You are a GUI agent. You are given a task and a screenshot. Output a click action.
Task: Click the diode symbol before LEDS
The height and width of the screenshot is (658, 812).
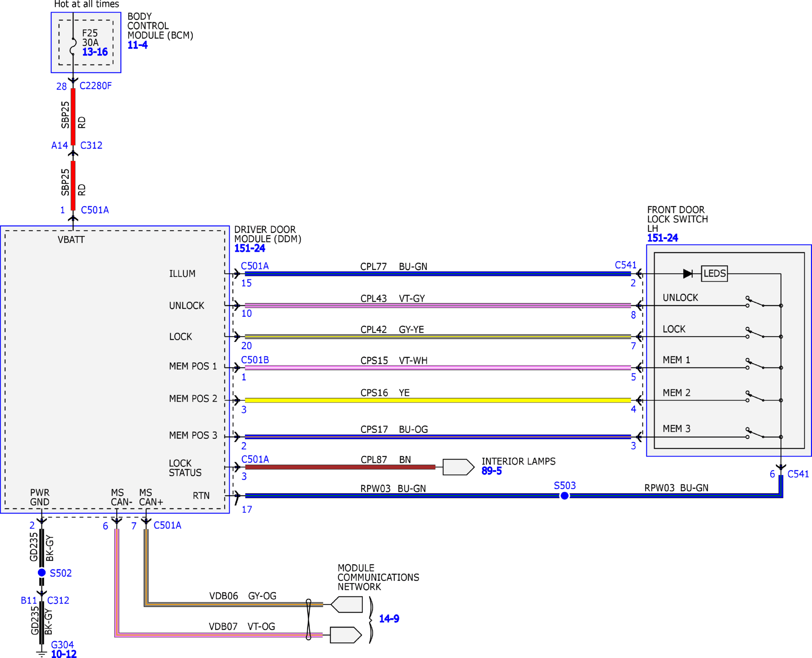click(688, 274)
